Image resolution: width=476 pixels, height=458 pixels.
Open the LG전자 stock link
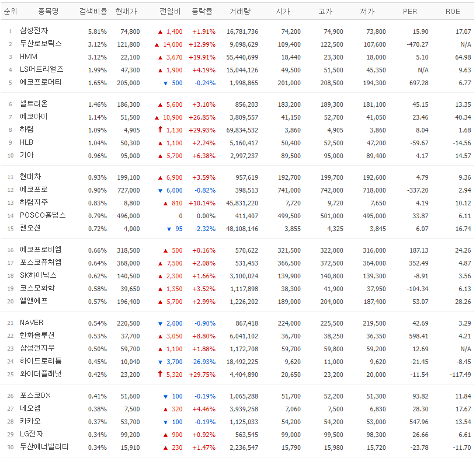point(32,434)
